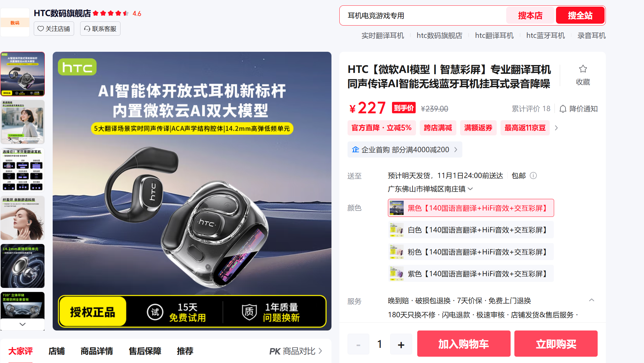Click the 加入购物车 button

(x=464, y=344)
